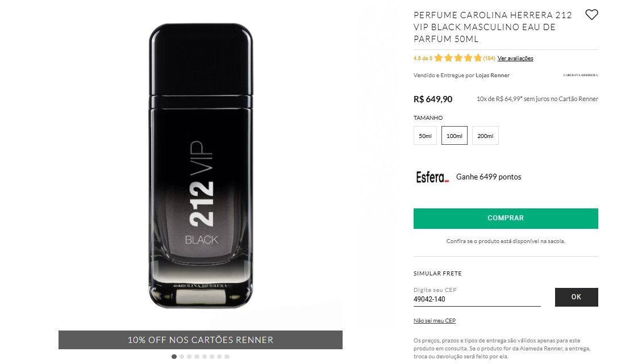Click the CEP input field

click(477, 299)
